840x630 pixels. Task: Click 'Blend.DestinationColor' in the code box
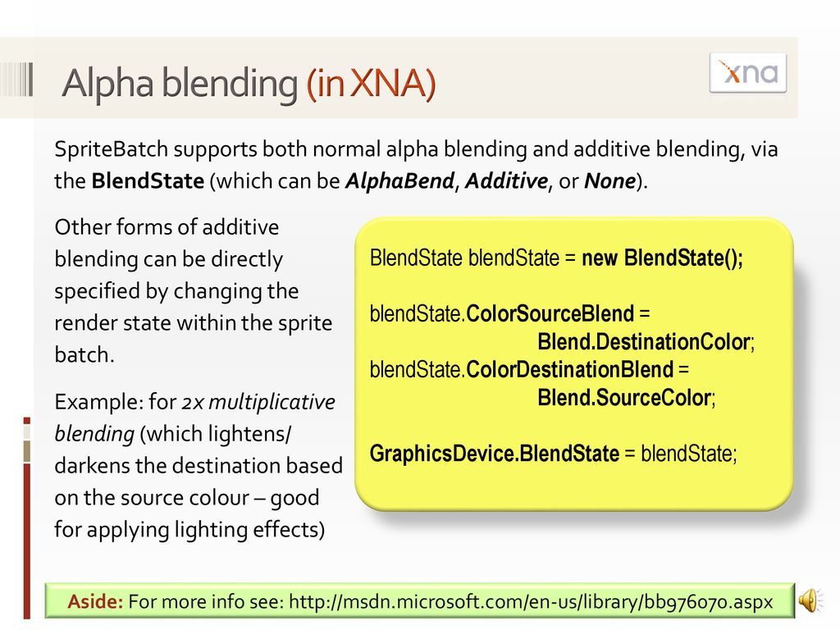646,342
